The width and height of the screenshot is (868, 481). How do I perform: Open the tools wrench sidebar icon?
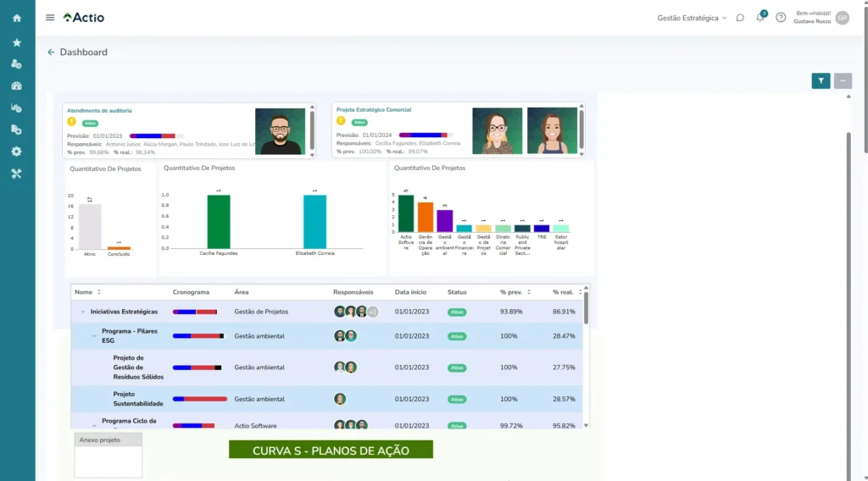pos(17,174)
